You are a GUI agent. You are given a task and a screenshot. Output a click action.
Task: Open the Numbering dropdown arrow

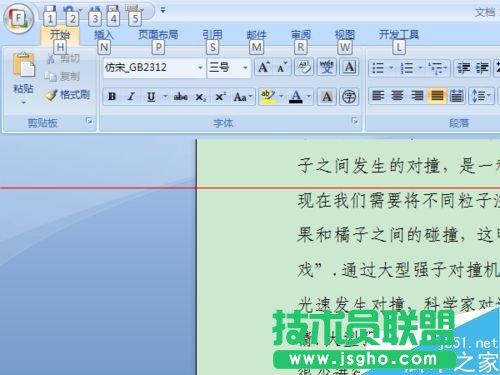pos(420,68)
